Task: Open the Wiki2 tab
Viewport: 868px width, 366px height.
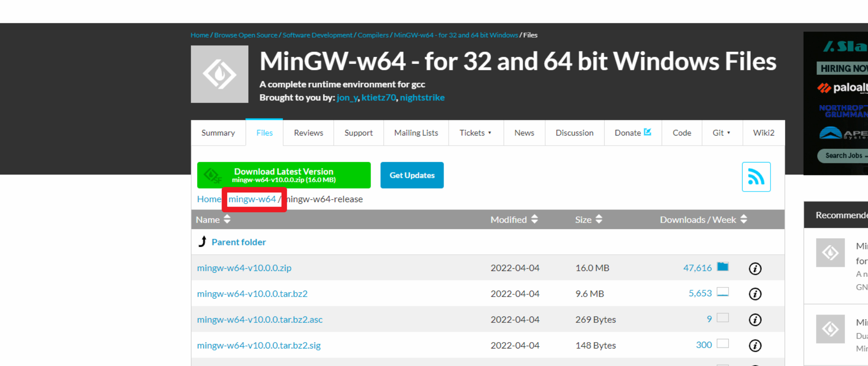Action: [764, 133]
